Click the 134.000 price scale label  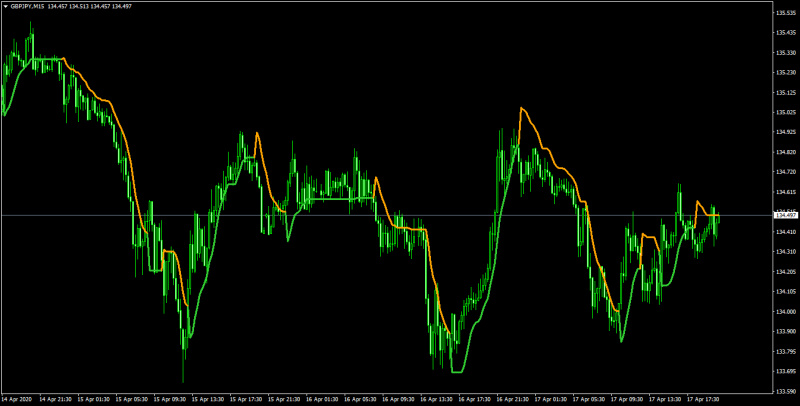click(x=785, y=312)
